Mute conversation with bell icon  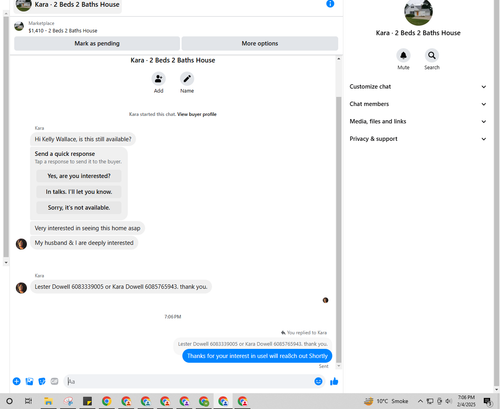[x=403, y=55]
